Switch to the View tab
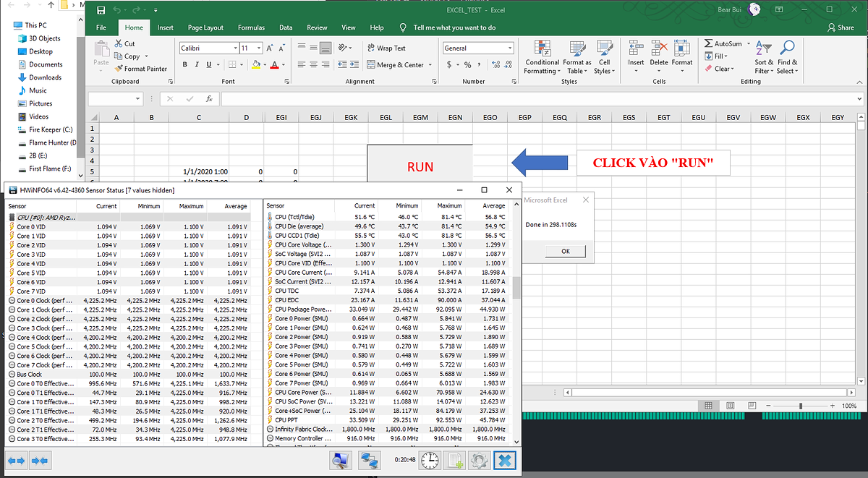Viewport: 868px width, 478px height. pyautogui.click(x=349, y=27)
